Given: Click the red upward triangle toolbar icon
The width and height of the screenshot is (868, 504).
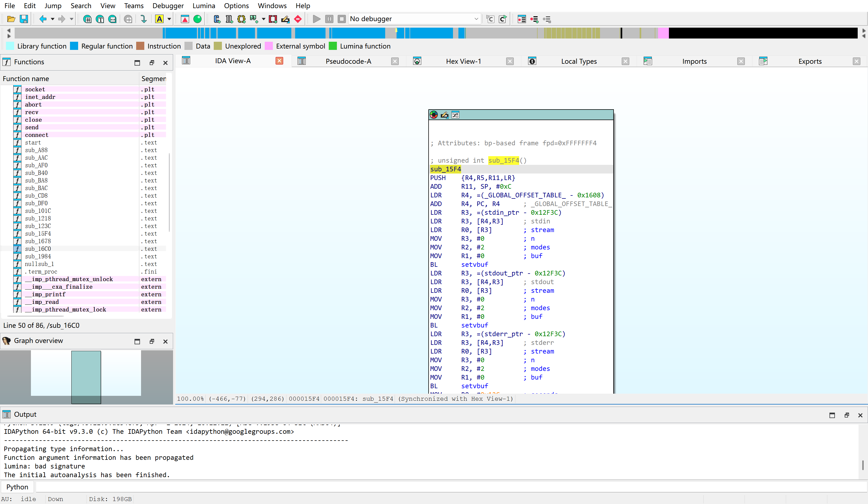Looking at the screenshot, I should pyautogui.click(x=185, y=19).
